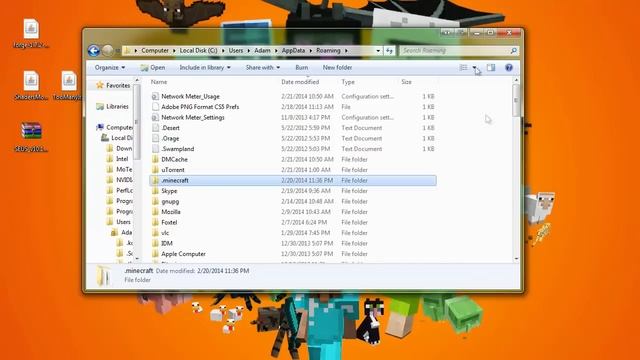
Task: Expand arrow after Users in path
Action: [249, 51]
